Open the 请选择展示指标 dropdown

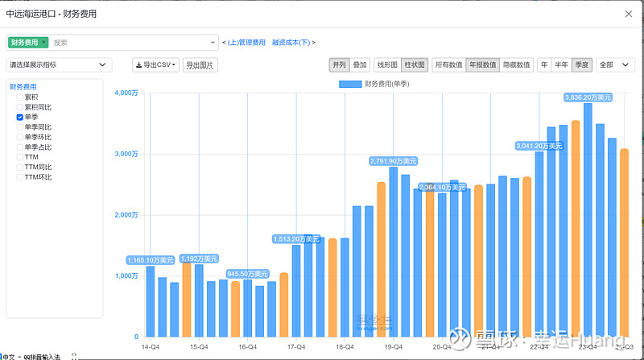pyautogui.click(x=59, y=64)
